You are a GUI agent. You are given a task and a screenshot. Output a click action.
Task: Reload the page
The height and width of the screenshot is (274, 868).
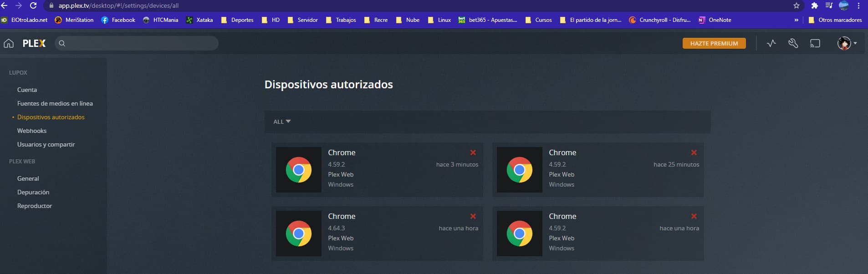[x=33, y=5]
